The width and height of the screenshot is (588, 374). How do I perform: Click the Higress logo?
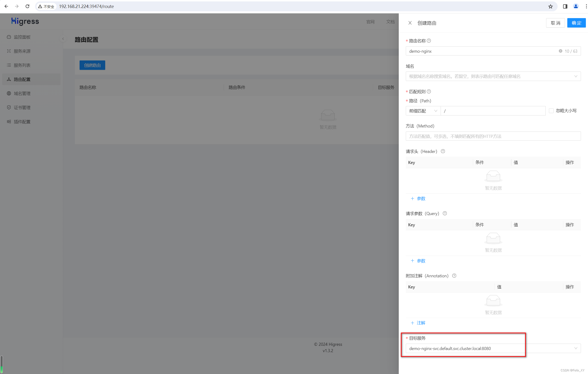tap(25, 21)
